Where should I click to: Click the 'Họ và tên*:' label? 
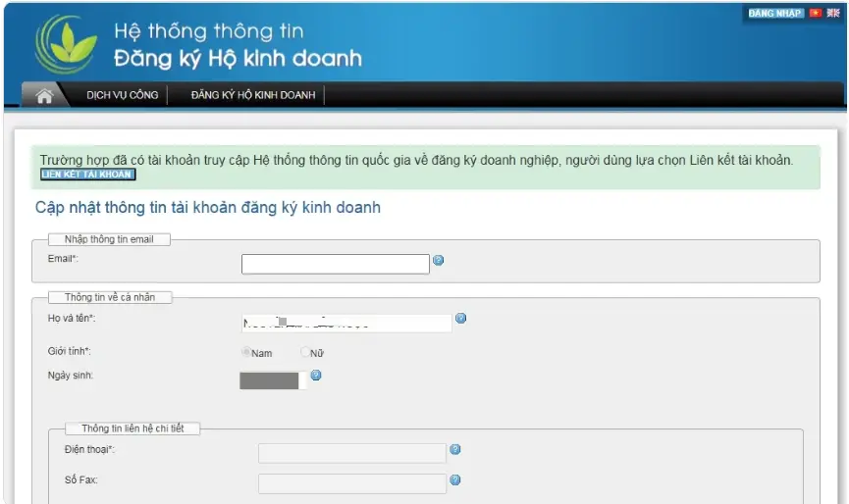72,318
